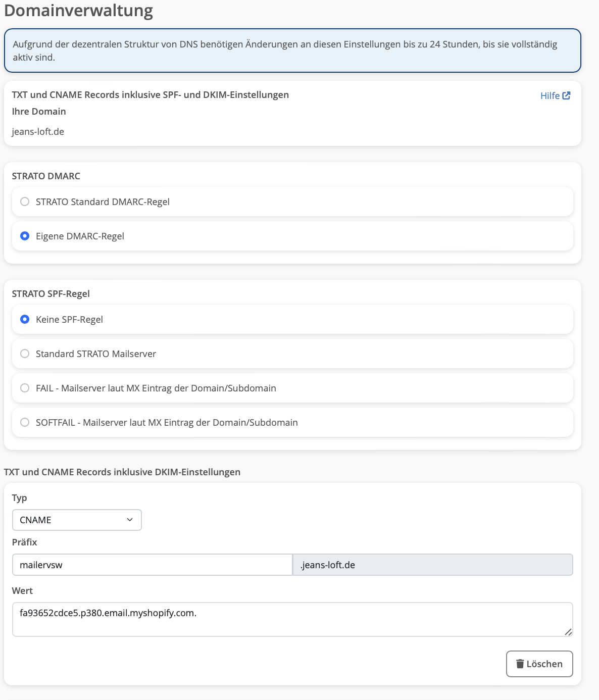This screenshot has width=599, height=700.
Task: Click the Präfix field containing mailervsw
Action: [152, 565]
